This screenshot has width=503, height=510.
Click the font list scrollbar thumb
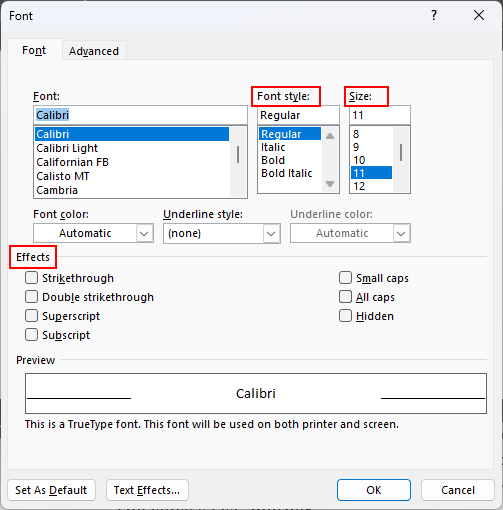tap(238, 154)
